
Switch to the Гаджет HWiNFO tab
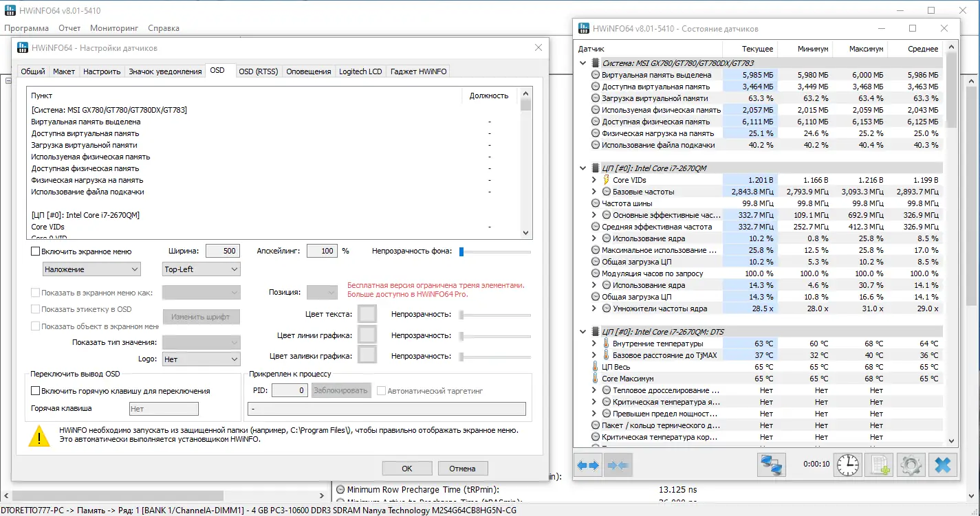pos(419,71)
